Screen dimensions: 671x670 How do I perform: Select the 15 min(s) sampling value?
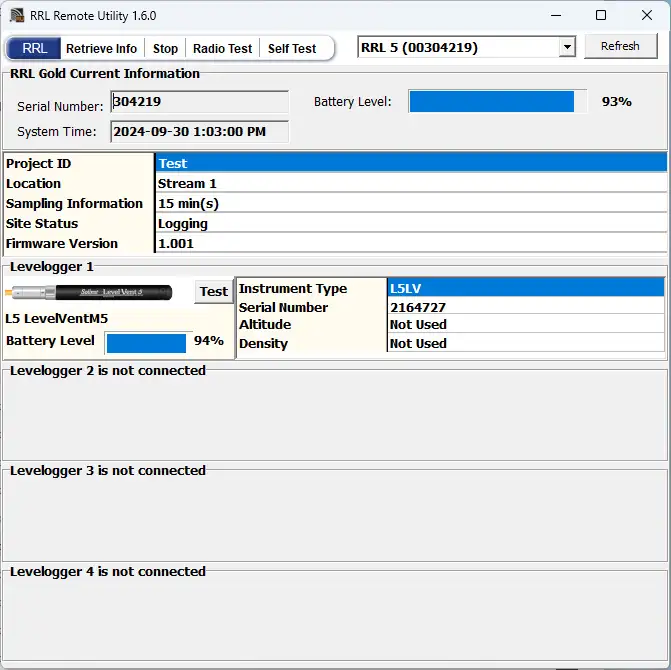pyautogui.click(x=411, y=203)
